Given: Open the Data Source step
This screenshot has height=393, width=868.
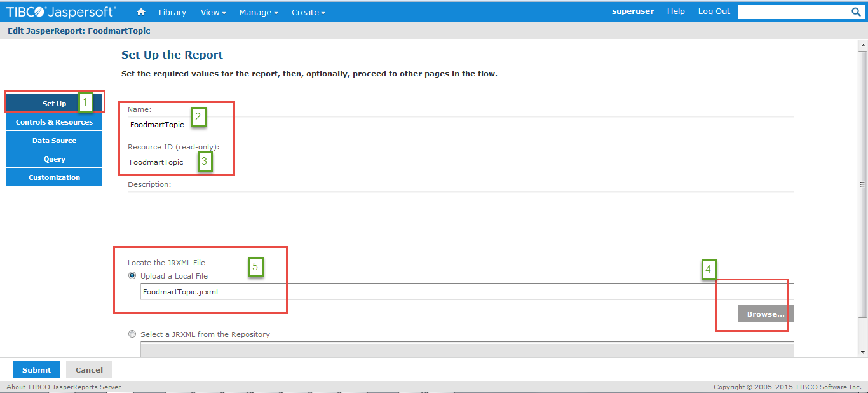Looking at the screenshot, I should coord(54,141).
